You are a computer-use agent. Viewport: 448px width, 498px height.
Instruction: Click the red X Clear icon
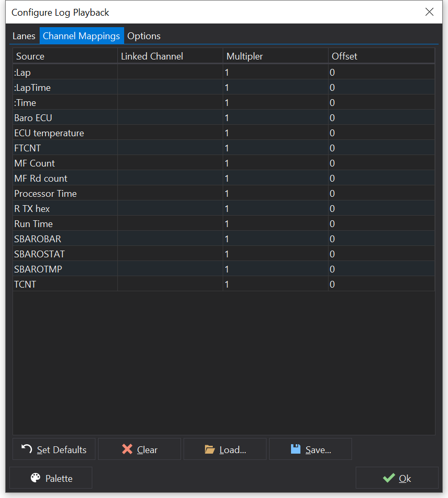[127, 449]
